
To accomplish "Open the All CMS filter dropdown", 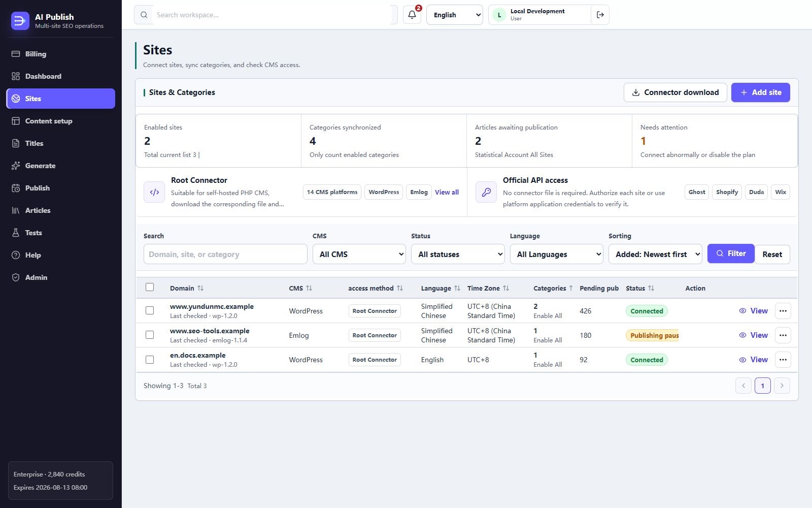I will click(x=359, y=254).
